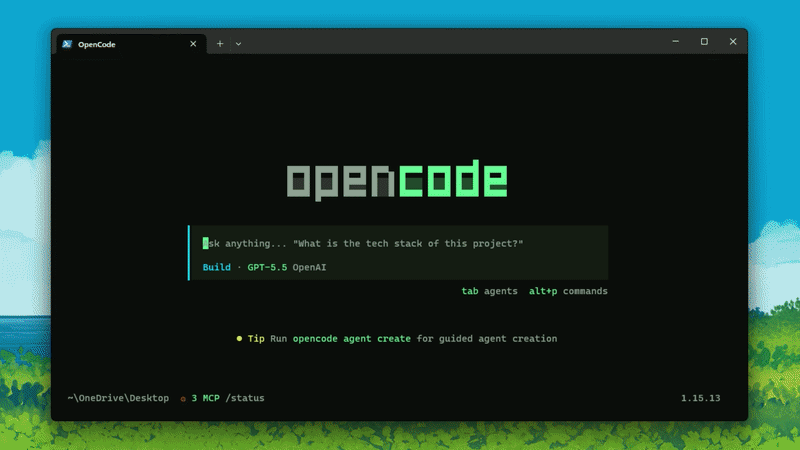800x450 pixels.
Task: Close the OpenCode tab
Action: (193, 44)
